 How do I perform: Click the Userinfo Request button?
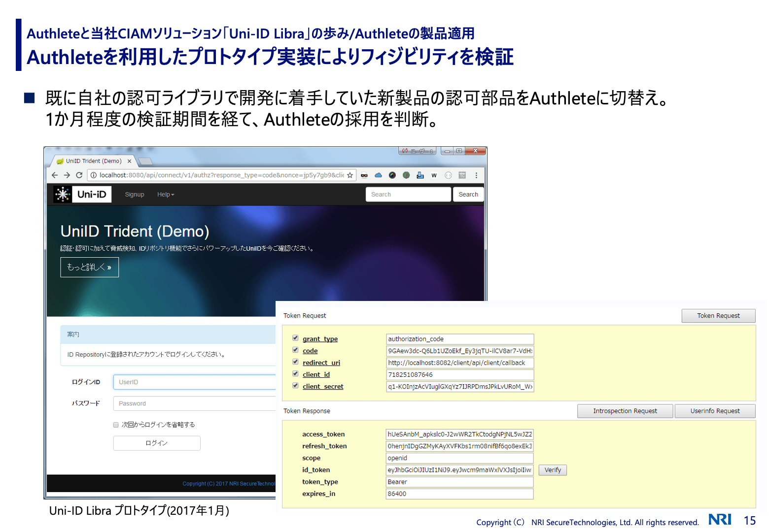coord(715,411)
